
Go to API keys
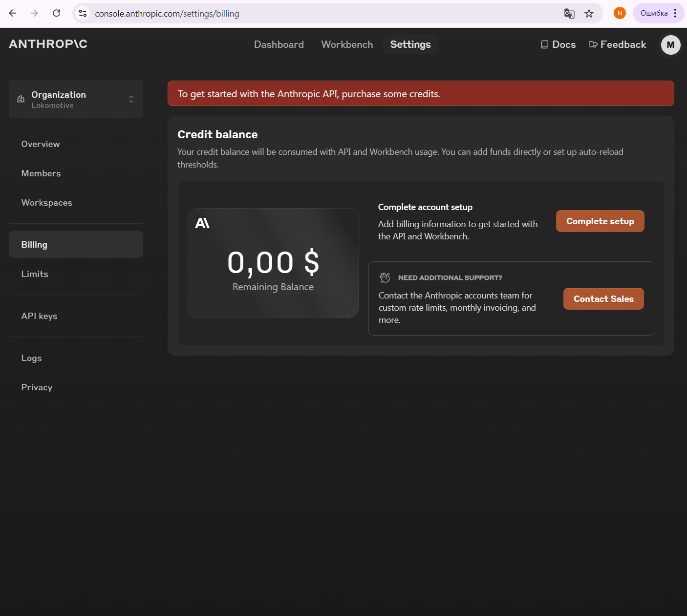[x=39, y=316]
